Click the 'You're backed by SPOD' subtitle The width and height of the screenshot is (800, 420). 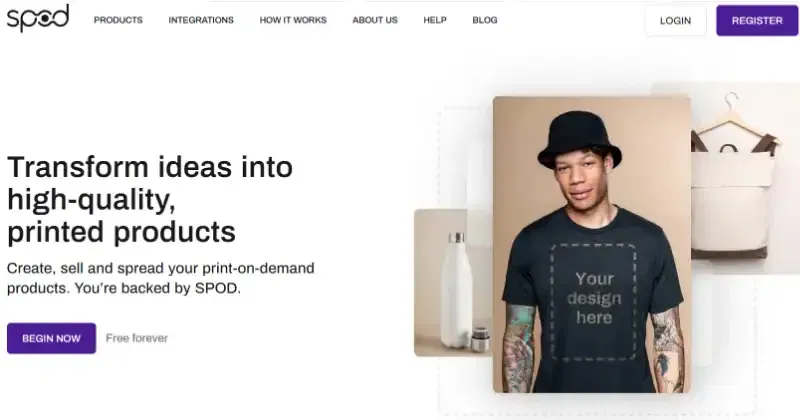click(x=158, y=288)
